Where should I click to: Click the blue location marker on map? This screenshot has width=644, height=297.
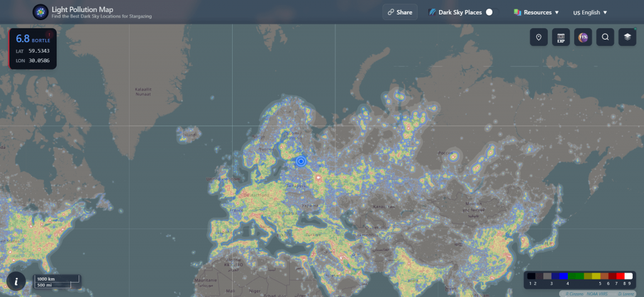(301, 161)
